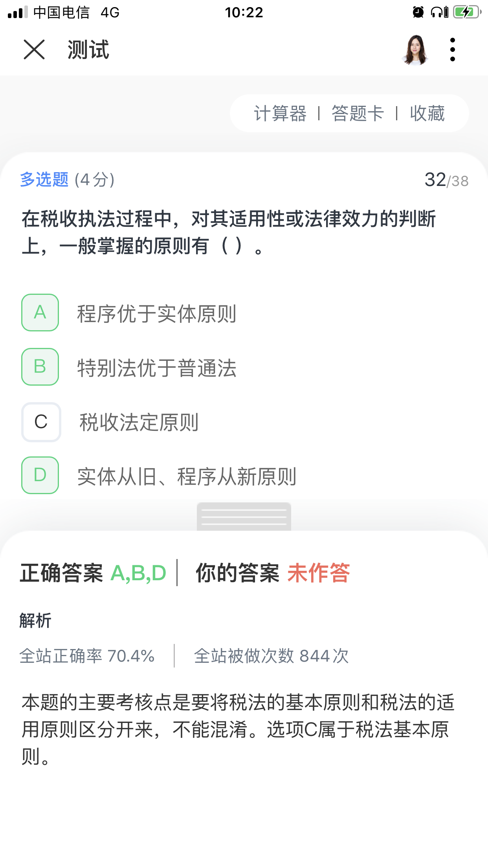Select option B checkbox

tap(40, 367)
